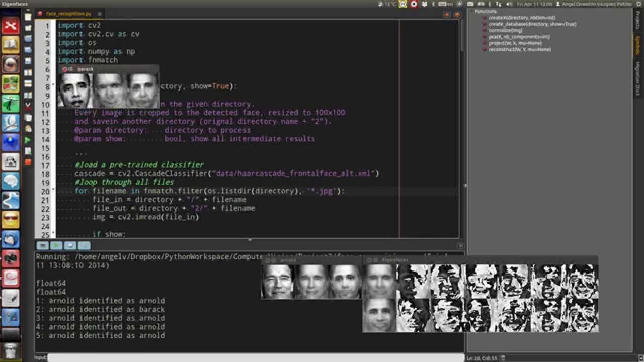Click the green run button in output panel
Image resolution: width=644 pixels, height=362 pixels.
coord(57,246)
